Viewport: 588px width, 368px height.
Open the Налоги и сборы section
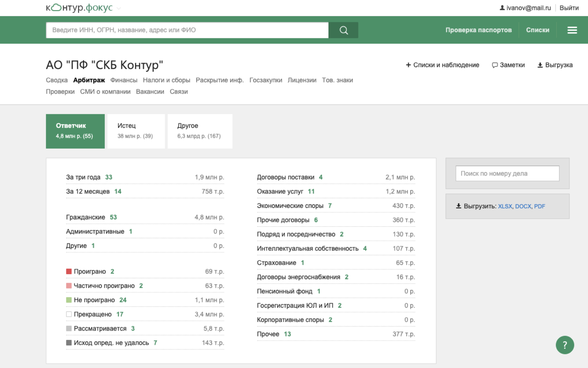pyautogui.click(x=166, y=80)
